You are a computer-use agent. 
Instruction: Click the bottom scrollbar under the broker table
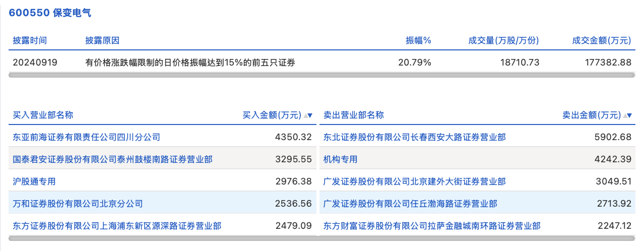(x=321, y=238)
